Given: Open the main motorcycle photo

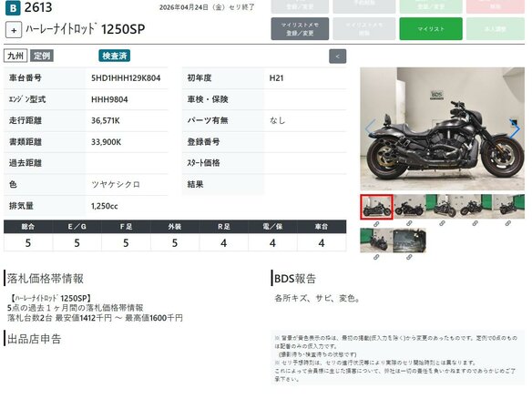Looking at the screenshot, I should [x=442, y=129].
